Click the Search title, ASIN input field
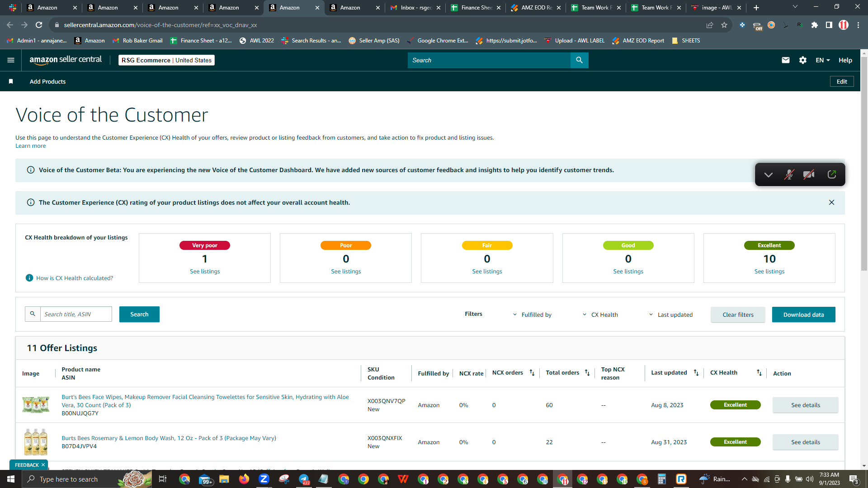Viewport: 868px width, 488px height. coord(76,314)
